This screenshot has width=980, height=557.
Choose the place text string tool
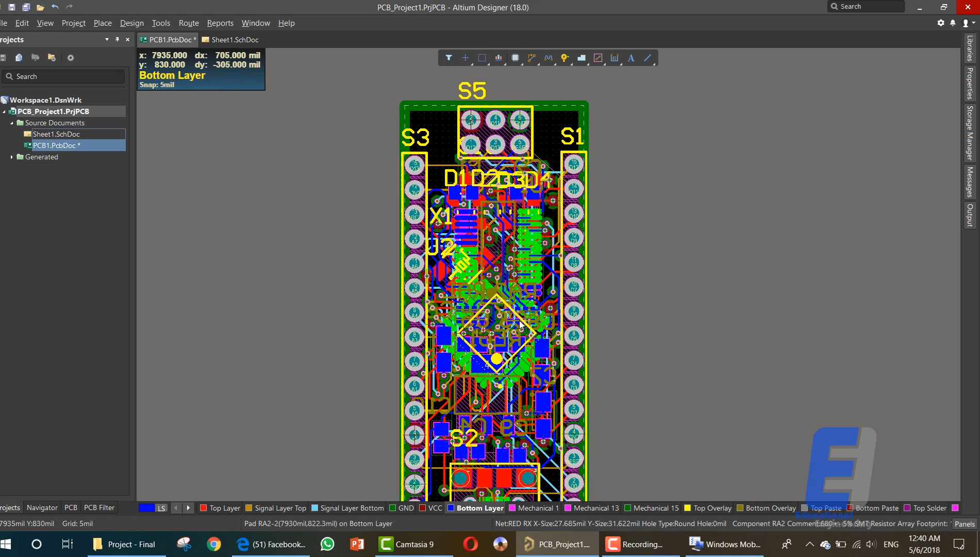click(631, 58)
